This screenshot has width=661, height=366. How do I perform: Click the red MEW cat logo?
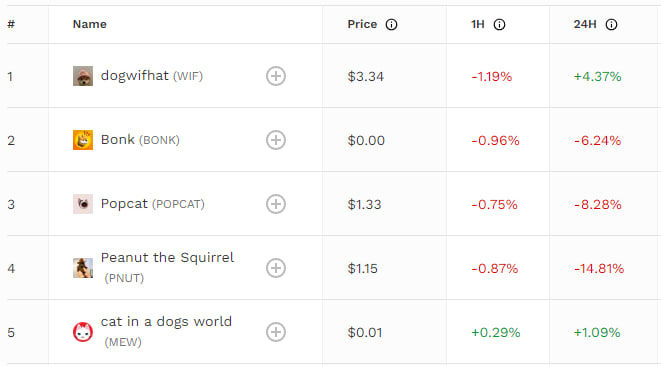click(83, 332)
